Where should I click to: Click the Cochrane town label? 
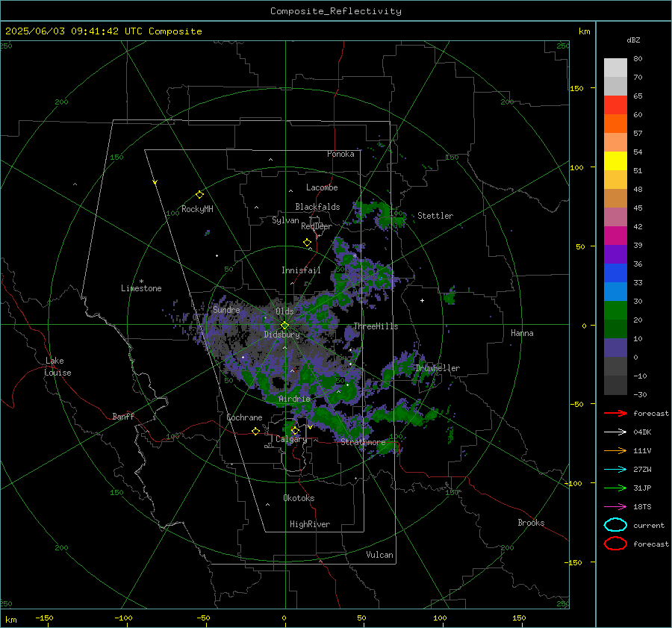click(244, 417)
